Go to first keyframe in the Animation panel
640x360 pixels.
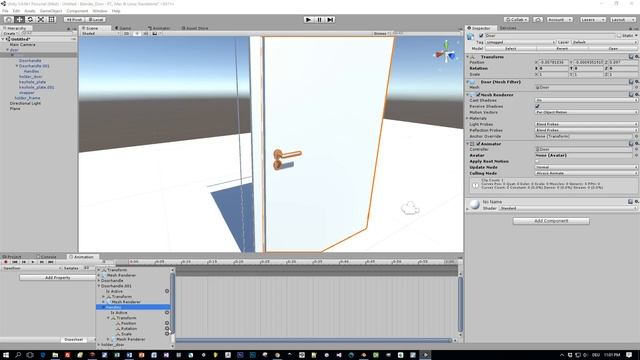click(15, 262)
